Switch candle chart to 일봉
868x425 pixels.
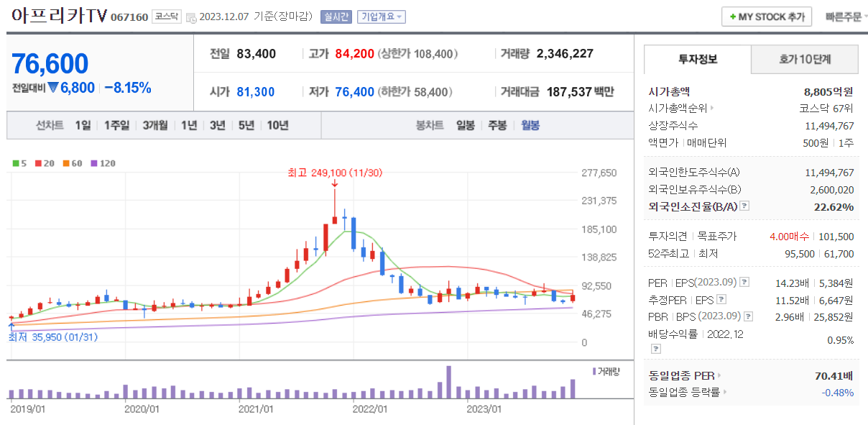click(466, 125)
